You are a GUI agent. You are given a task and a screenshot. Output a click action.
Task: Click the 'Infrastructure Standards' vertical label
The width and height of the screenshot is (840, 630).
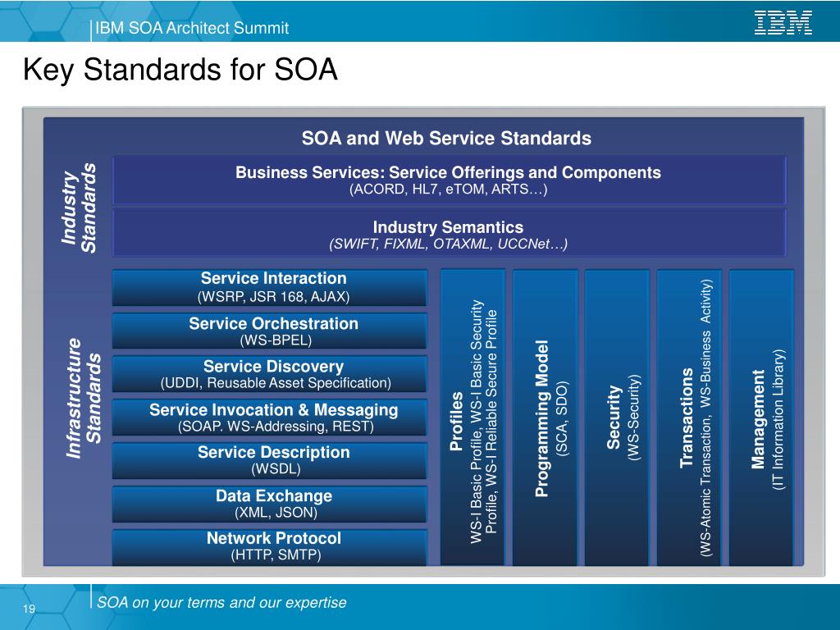84,398
